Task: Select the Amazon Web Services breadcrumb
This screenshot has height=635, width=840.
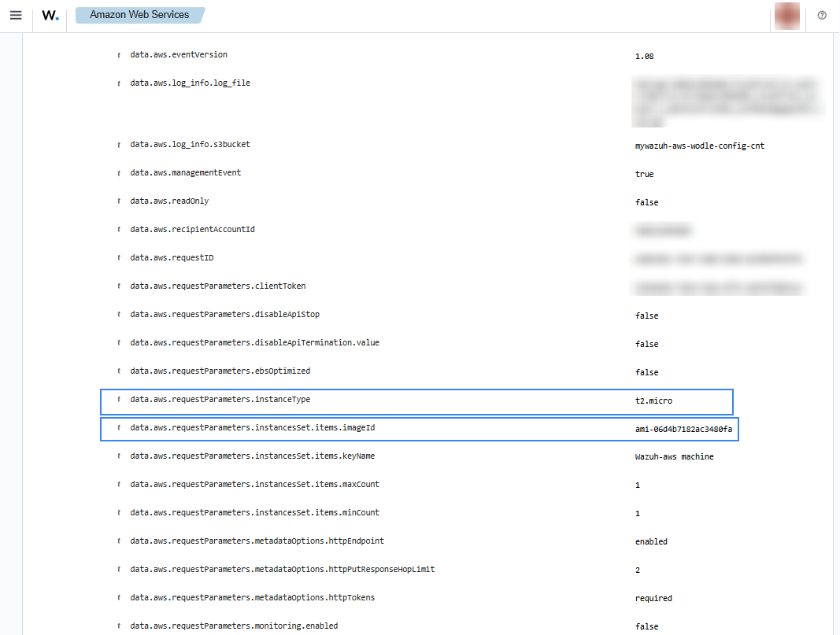Action: pos(139,15)
